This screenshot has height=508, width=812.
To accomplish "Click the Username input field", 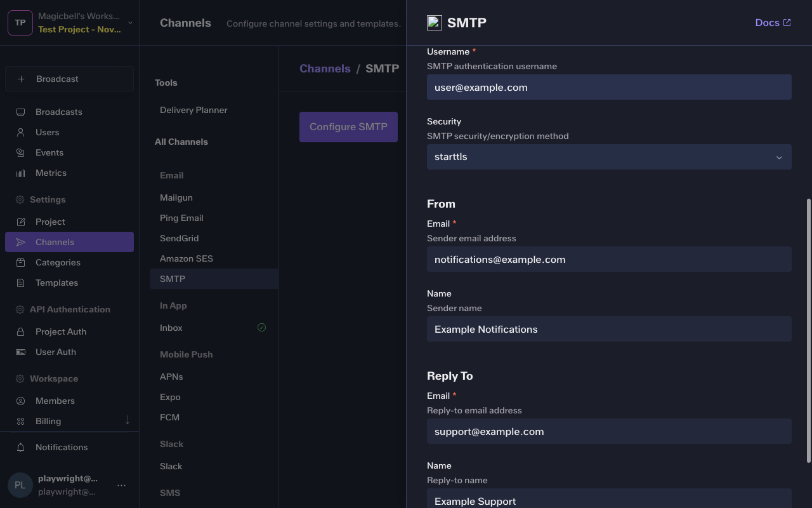I will (x=608, y=87).
